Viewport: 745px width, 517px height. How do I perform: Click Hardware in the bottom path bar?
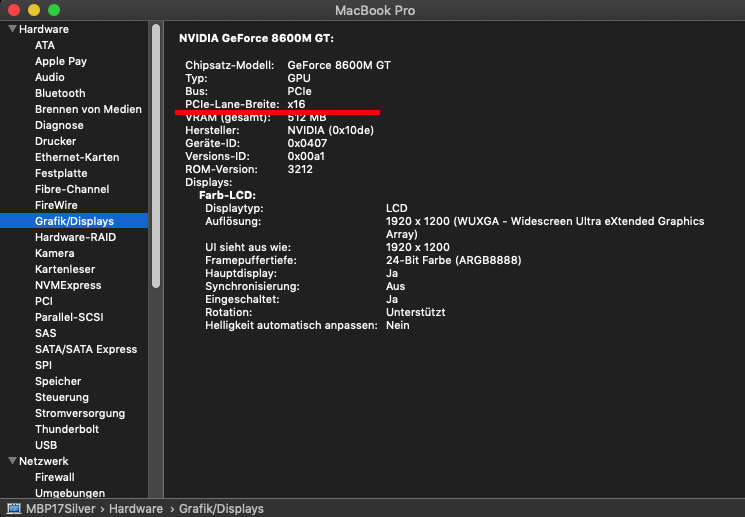[136, 508]
